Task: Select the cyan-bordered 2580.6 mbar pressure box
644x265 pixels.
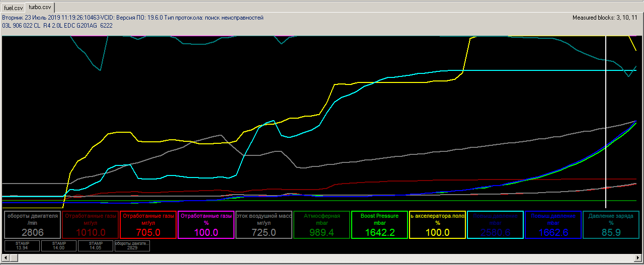Action: point(495,224)
